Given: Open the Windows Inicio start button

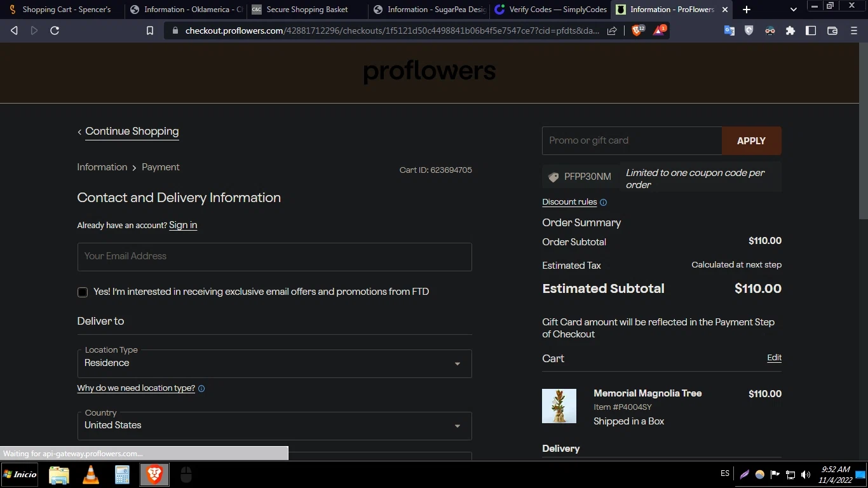Looking at the screenshot, I should pos(20,475).
